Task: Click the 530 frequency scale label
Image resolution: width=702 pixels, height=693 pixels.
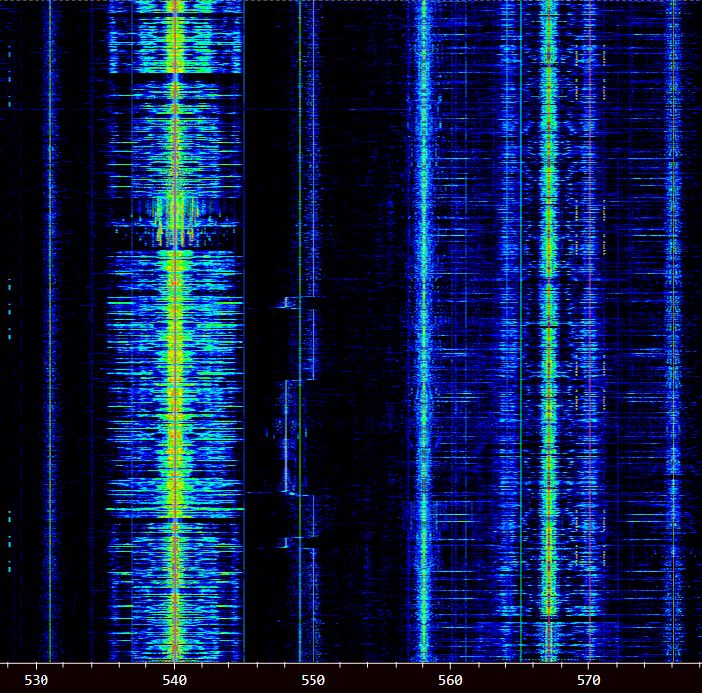Action: pos(36,680)
